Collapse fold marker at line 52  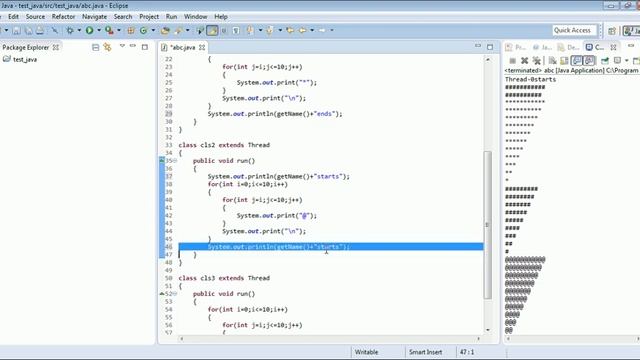[x=175, y=294]
